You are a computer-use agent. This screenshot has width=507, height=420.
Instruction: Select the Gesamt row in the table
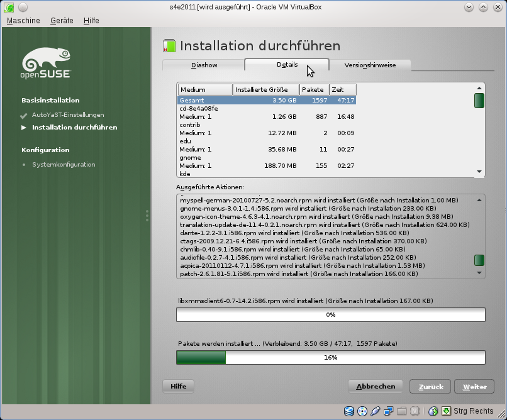pyautogui.click(x=267, y=100)
